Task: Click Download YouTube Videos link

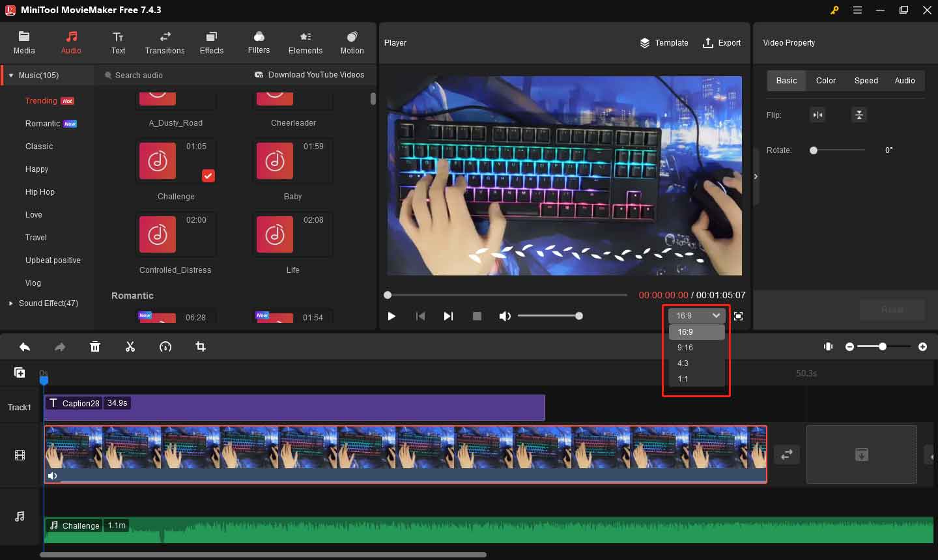Action: pos(309,75)
